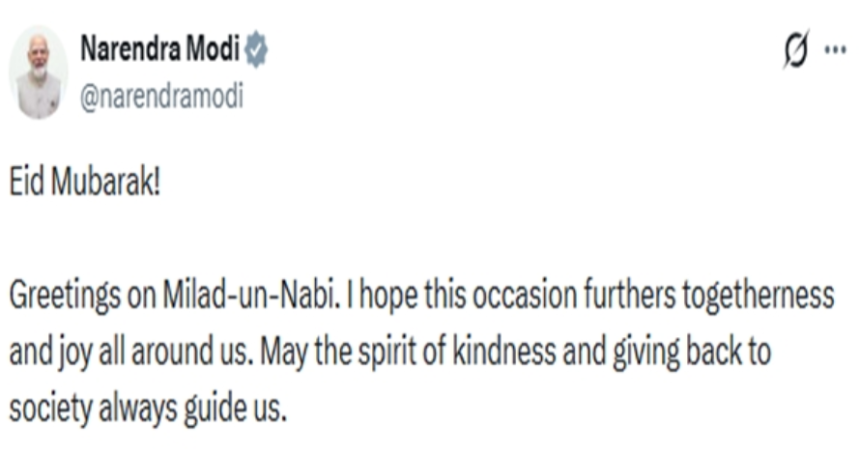Open the three-dot more options menu
Viewport: 860px width, 454px height.
[x=835, y=50]
